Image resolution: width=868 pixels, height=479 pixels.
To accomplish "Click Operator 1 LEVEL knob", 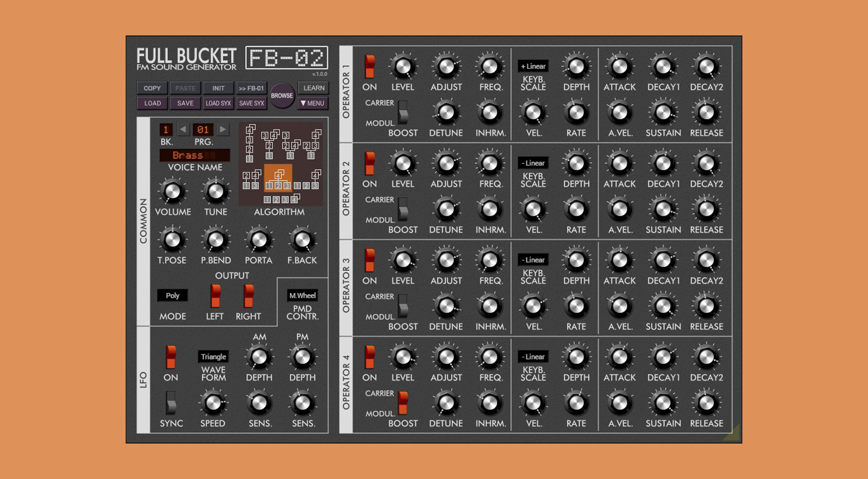I will point(402,67).
